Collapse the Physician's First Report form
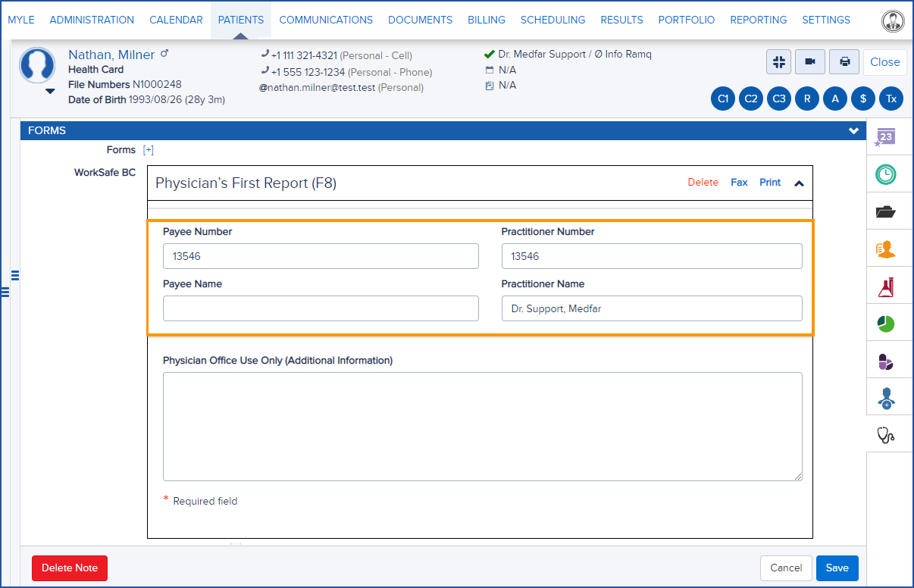 click(799, 183)
